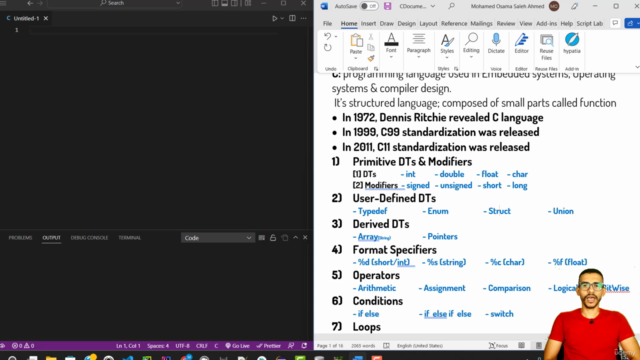Open the Font group icon

pyautogui.click(x=391, y=39)
